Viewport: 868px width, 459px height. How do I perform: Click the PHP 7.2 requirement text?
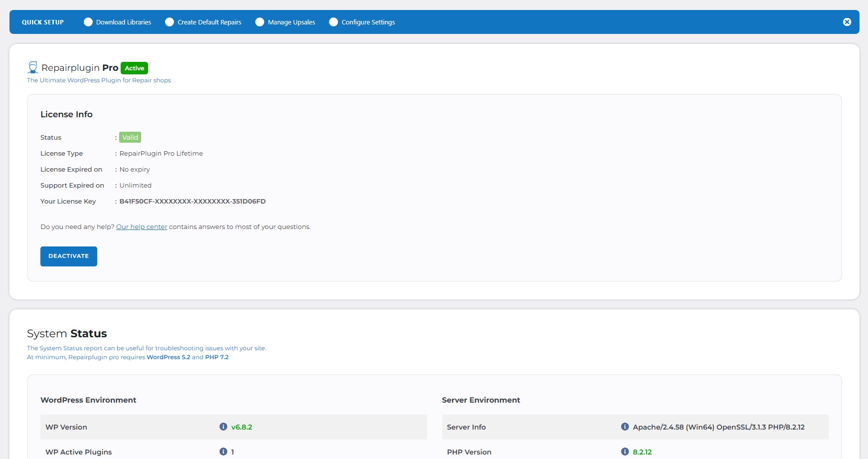pyautogui.click(x=217, y=357)
